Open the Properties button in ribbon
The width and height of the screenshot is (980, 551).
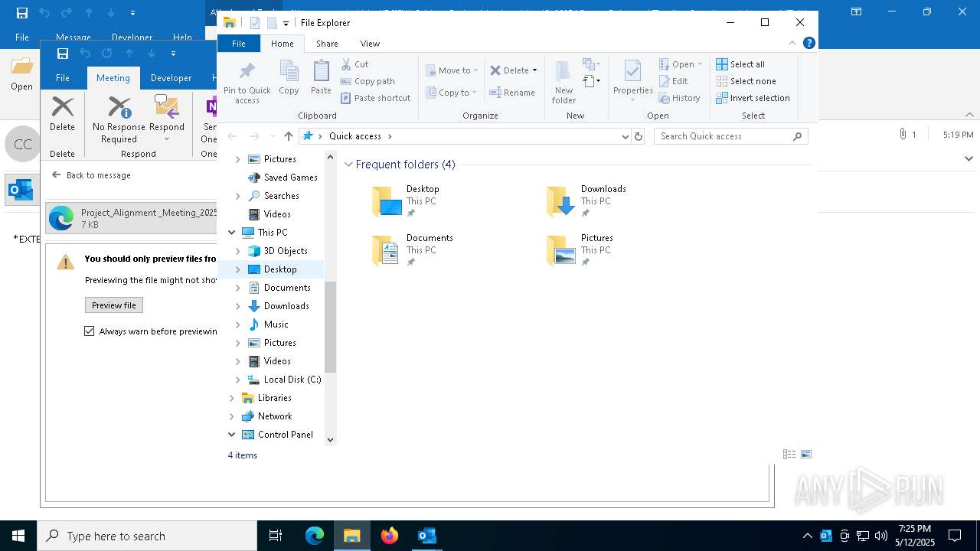(x=632, y=81)
